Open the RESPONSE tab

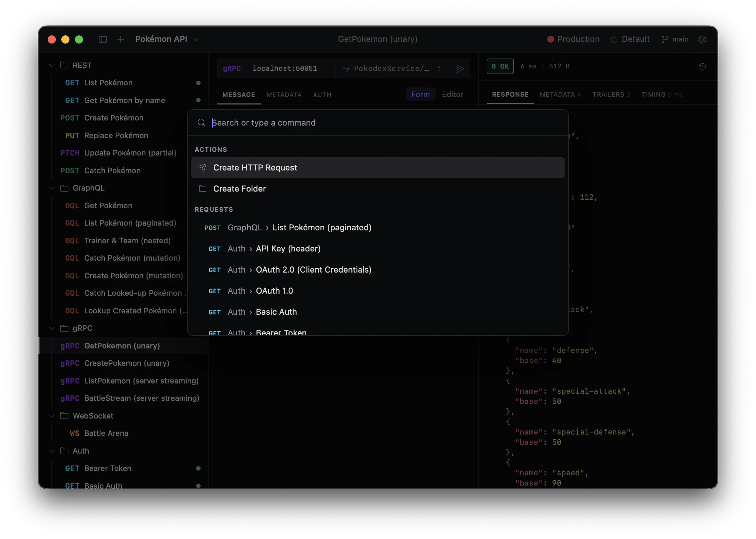point(510,95)
